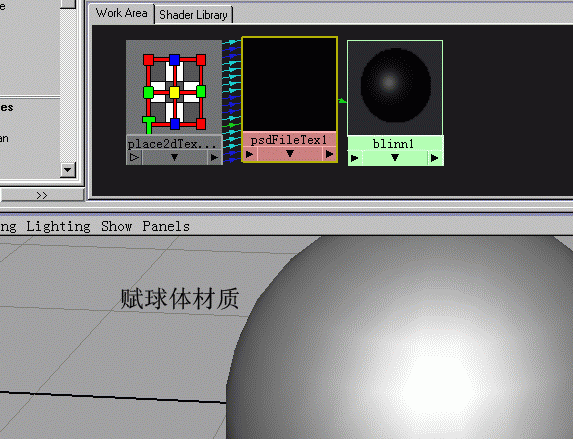Click the scroll down arrow in left panel

(68, 170)
